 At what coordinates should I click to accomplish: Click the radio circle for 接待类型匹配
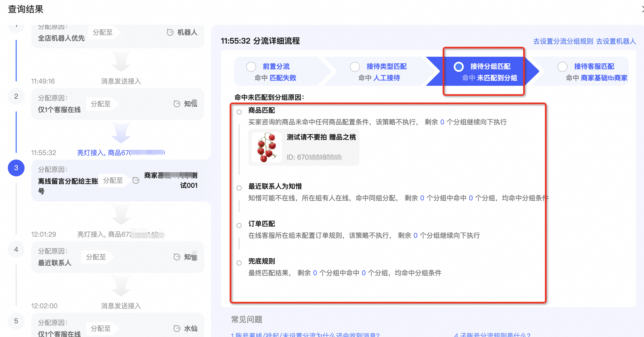pyautogui.click(x=355, y=67)
